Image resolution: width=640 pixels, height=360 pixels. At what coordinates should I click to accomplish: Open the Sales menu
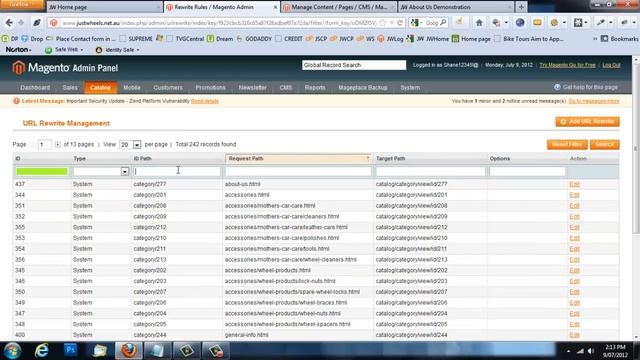[70, 88]
